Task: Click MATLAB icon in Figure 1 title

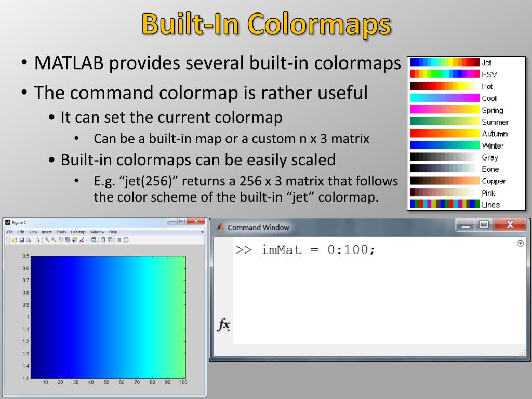Action: point(8,222)
